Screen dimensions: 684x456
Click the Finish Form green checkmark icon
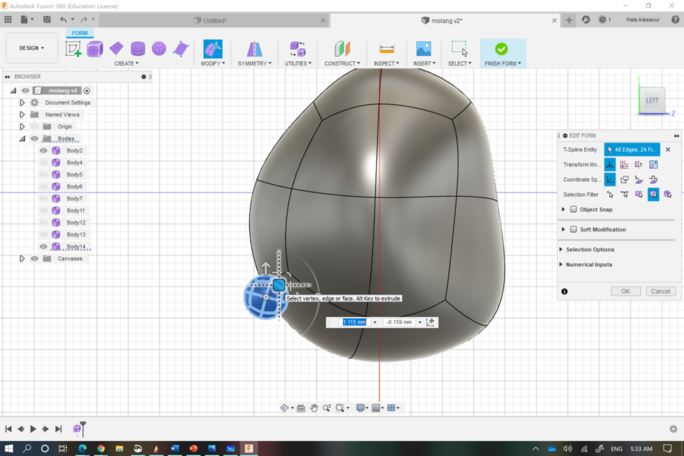[501, 48]
